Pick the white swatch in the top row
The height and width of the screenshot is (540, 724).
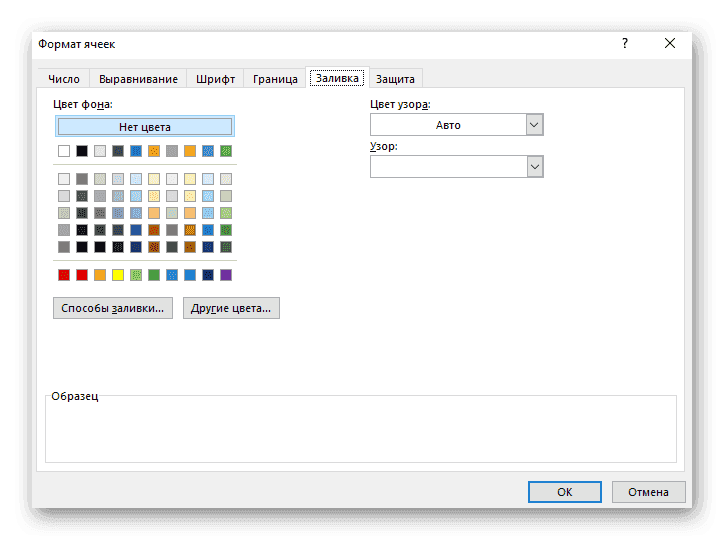pos(64,151)
